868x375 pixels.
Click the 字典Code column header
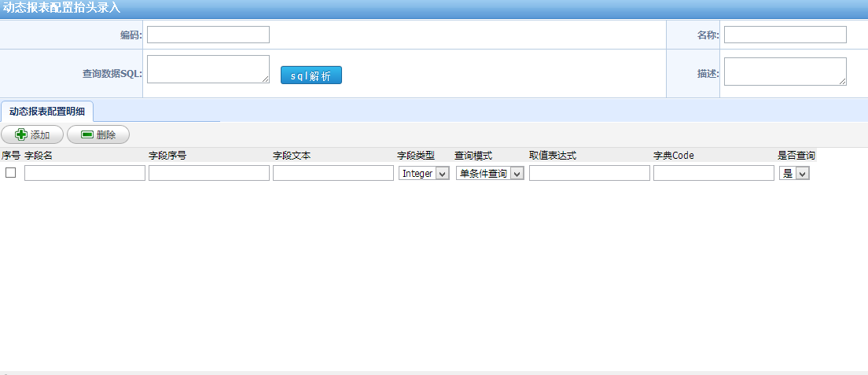click(674, 156)
